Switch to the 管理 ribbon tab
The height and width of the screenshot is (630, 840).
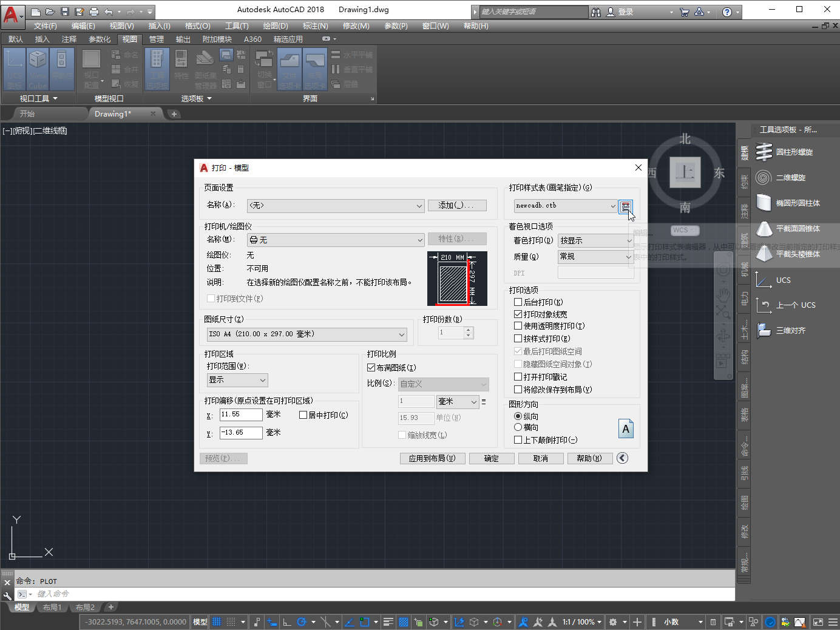click(157, 39)
